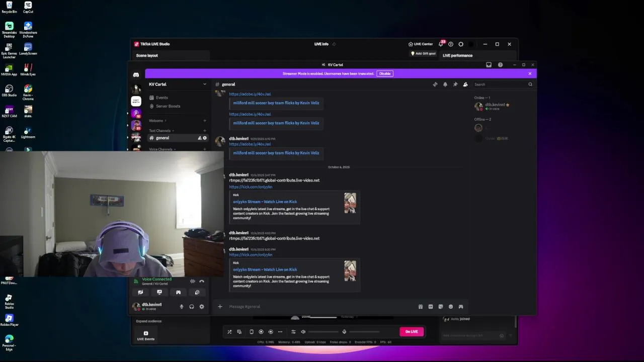This screenshot has height=362, width=644.
Task: Open TikTok LIVE Studio settings gear
Action: coord(461,44)
